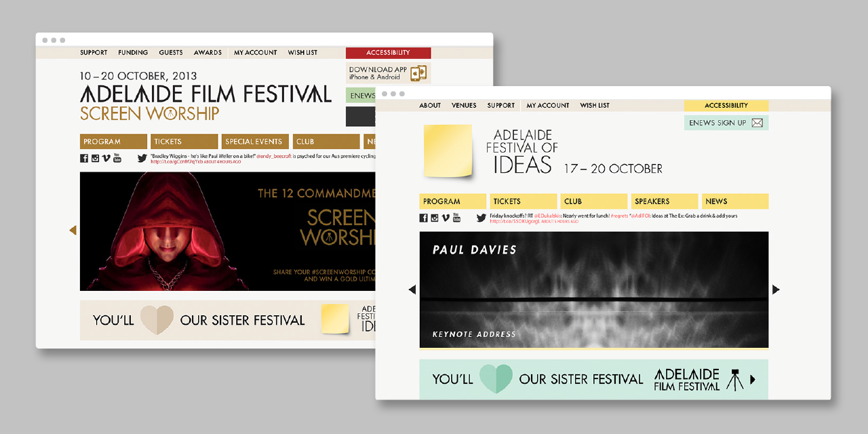Screen dimensions: 868x434
Task: Open Wish List in Festival of Ideas menu
Action: coord(595,105)
